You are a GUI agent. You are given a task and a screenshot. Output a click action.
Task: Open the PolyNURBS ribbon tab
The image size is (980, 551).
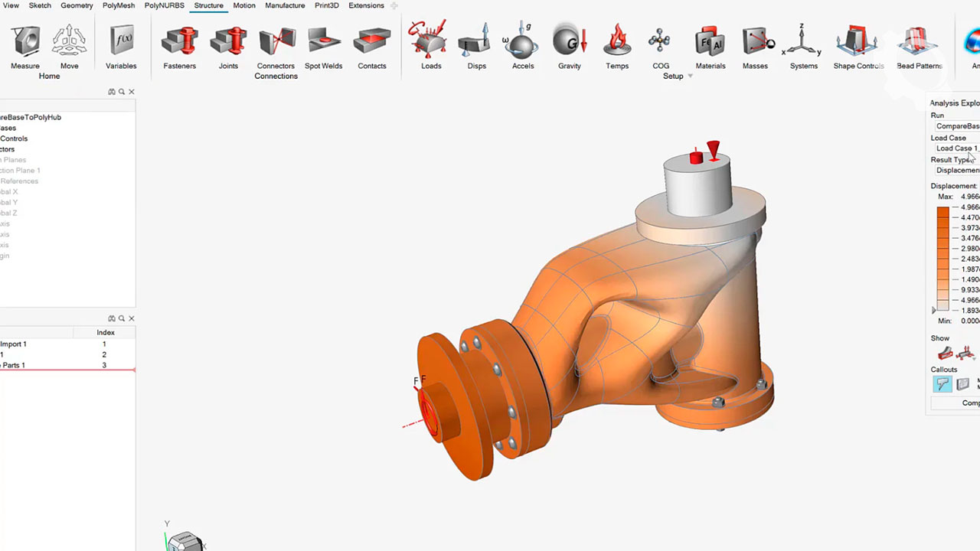click(164, 5)
